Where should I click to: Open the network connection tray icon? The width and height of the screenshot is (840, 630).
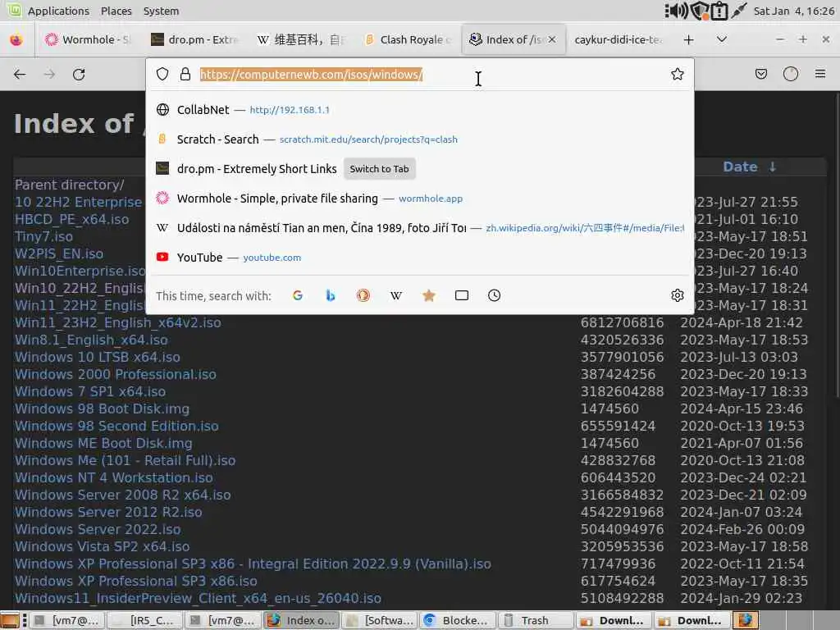[x=739, y=11]
